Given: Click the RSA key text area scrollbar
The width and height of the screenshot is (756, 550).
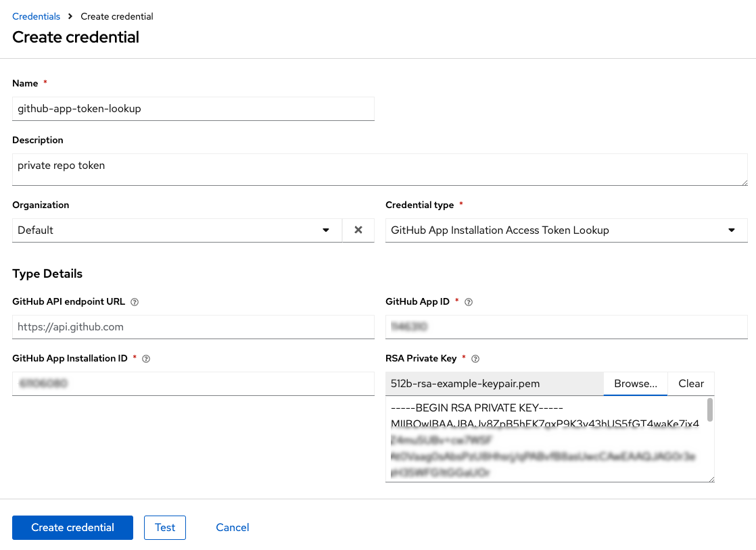Looking at the screenshot, I should (x=709, y=410).
